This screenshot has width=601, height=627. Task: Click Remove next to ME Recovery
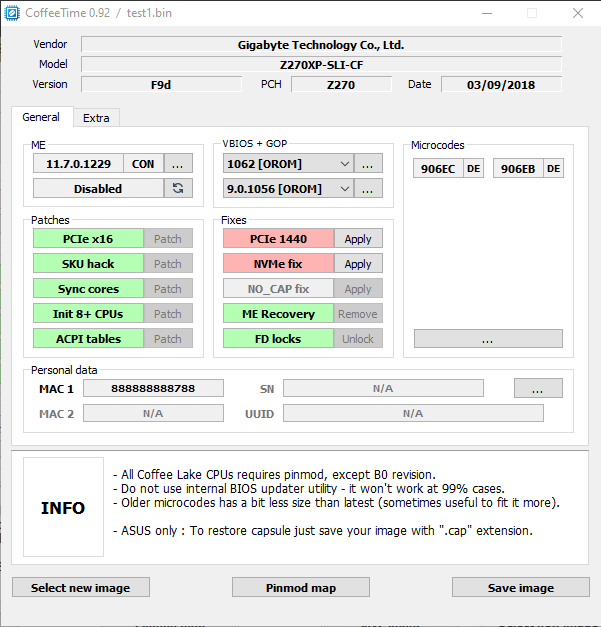click(x=358, y=314)
